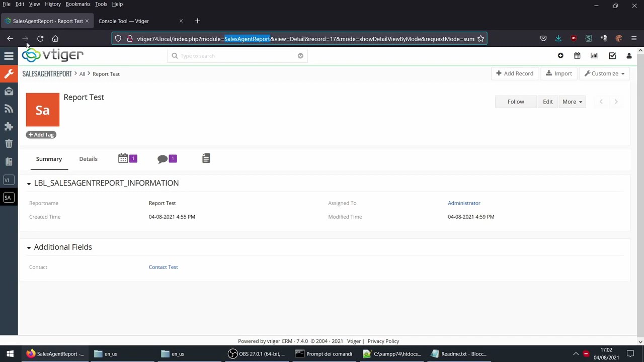Open the calendar icon in top bar

[577, 56]
